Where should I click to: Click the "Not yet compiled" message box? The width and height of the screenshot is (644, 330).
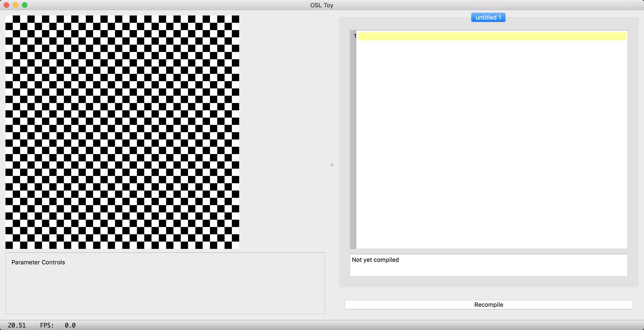[x=488, y=265]
